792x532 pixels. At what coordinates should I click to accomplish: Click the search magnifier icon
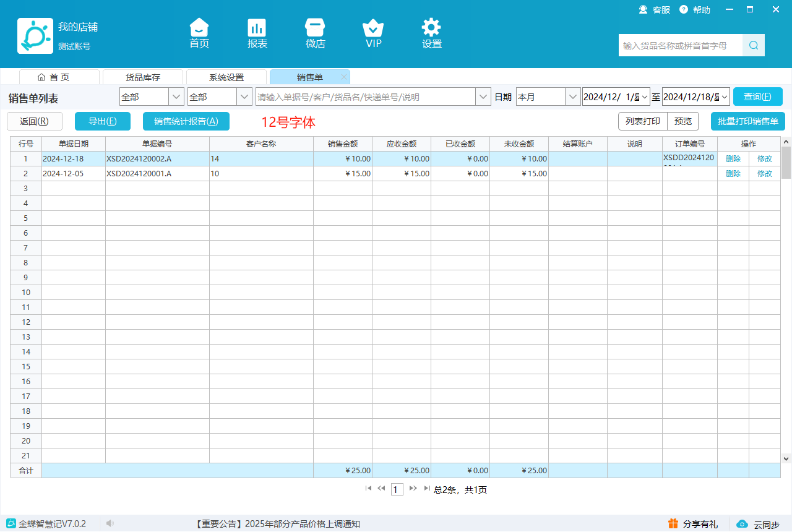pyautogui.click(x=754, y=45)
